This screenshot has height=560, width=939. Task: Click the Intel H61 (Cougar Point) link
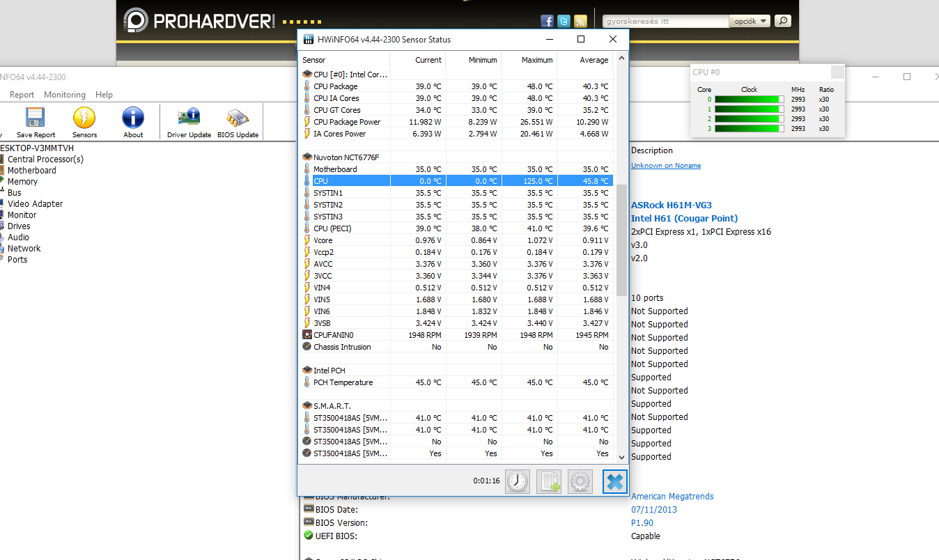click(684, 219)
